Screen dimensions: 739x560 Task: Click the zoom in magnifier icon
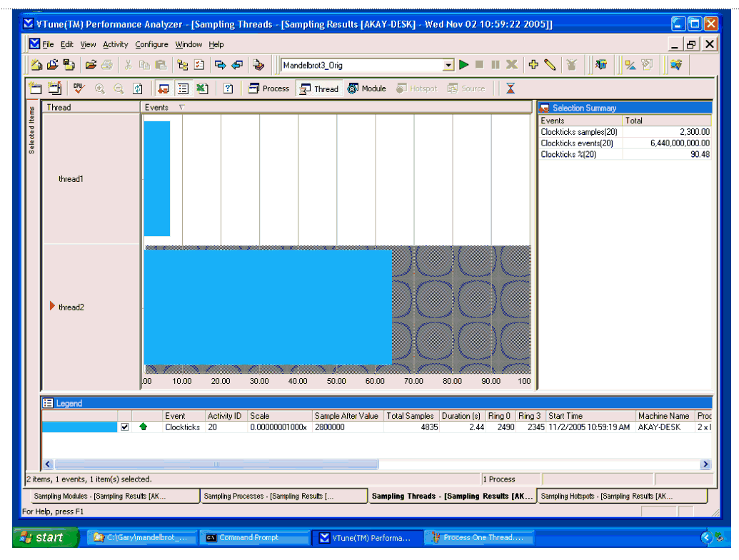click(x=99, y=89)
